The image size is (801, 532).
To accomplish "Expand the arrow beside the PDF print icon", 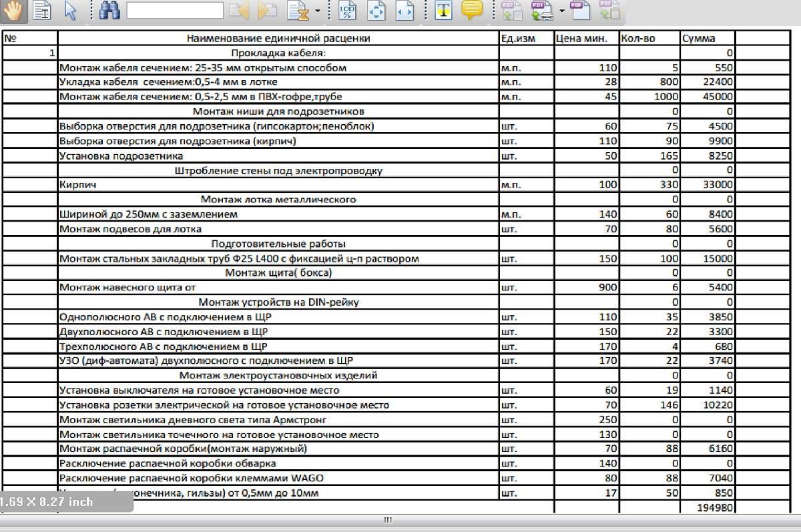I will (x=562, y=11).
